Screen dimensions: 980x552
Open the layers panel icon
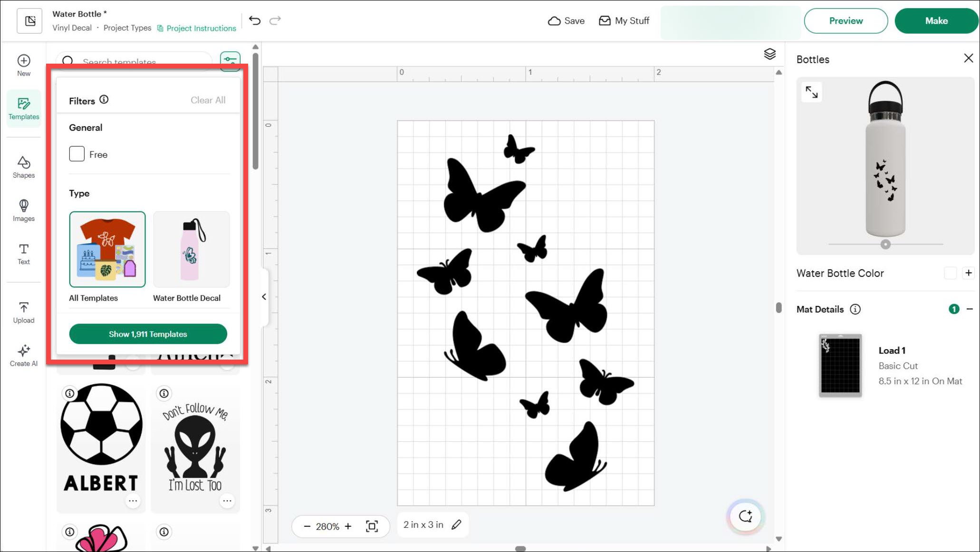(770, 54)
